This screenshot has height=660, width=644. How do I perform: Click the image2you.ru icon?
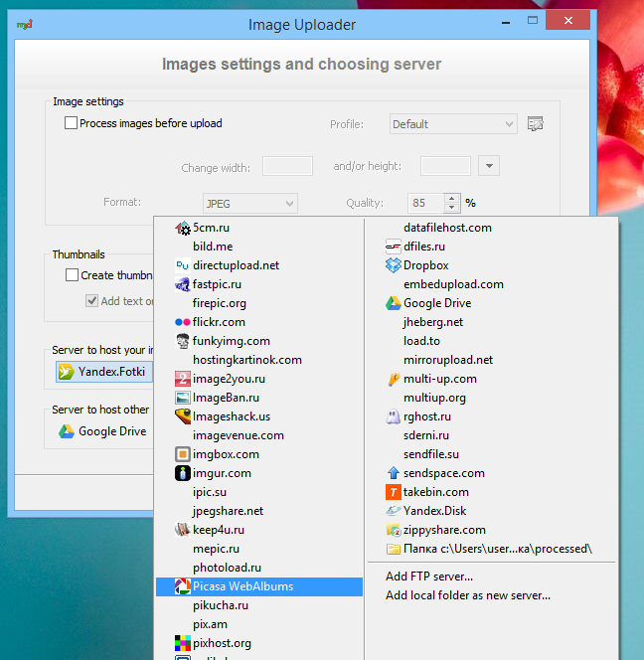coord(183,379)
